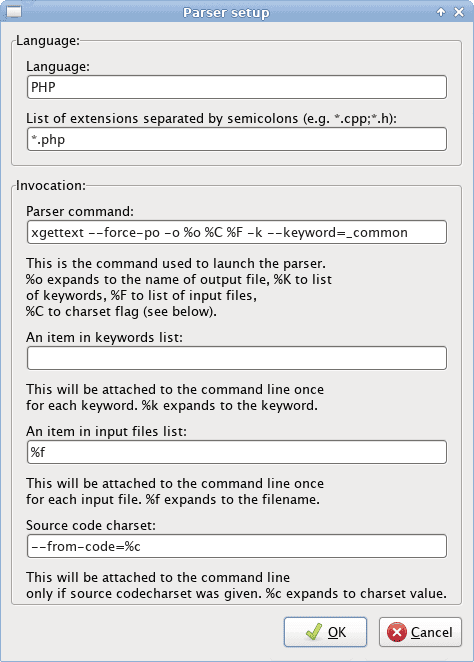The image size is (474, 662).
Task: Focus the Language field containing PHP
Action: pyautogui.click(x=237, y=87)
